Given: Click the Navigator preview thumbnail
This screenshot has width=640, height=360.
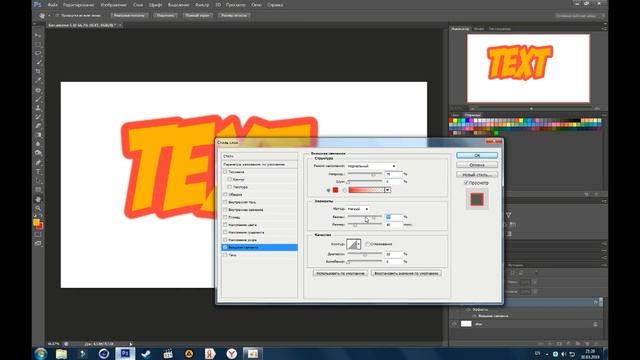Looking at the screenshot, I should point(528,68).
